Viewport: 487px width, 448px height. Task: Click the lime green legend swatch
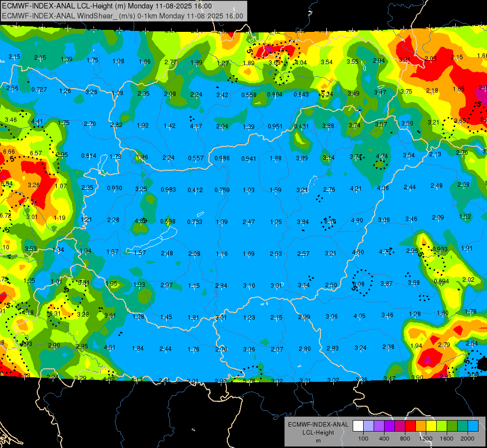click(x=442, y=426)
